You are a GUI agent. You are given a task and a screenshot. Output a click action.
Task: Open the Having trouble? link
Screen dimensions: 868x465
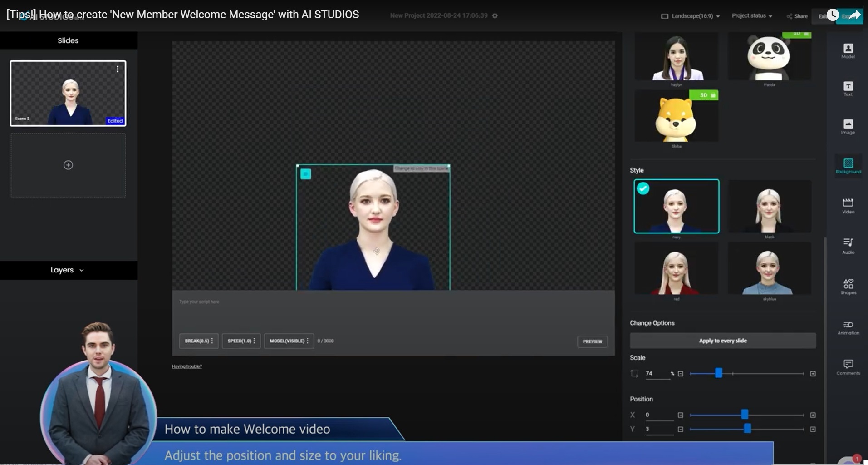(186, 366)
